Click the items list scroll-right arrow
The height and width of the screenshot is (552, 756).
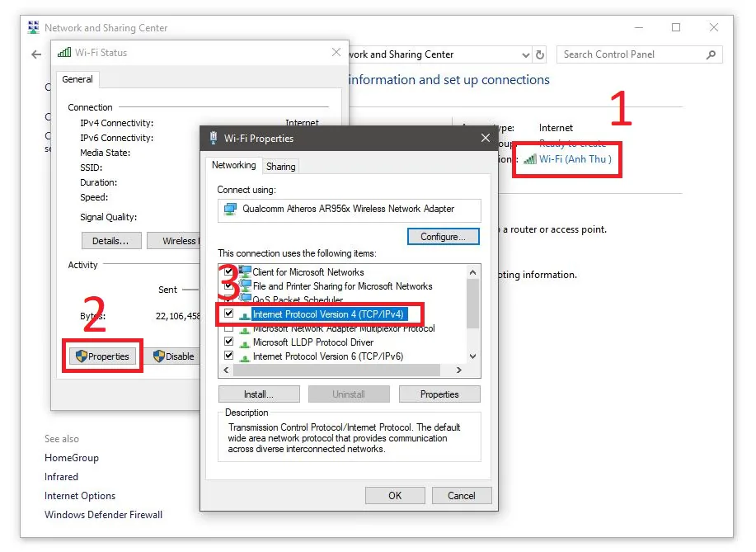pyautogui.click(x=459, y=370)
